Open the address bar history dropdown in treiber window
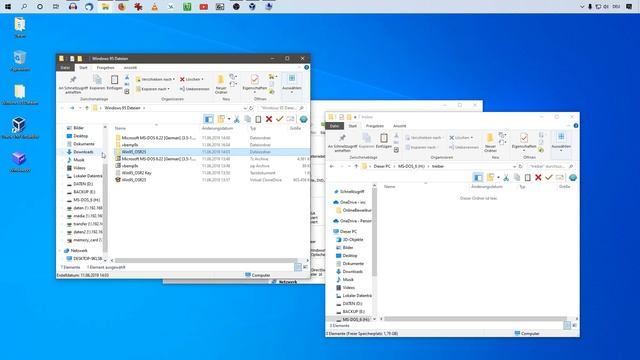640x360 pixels. pos(514,167)
